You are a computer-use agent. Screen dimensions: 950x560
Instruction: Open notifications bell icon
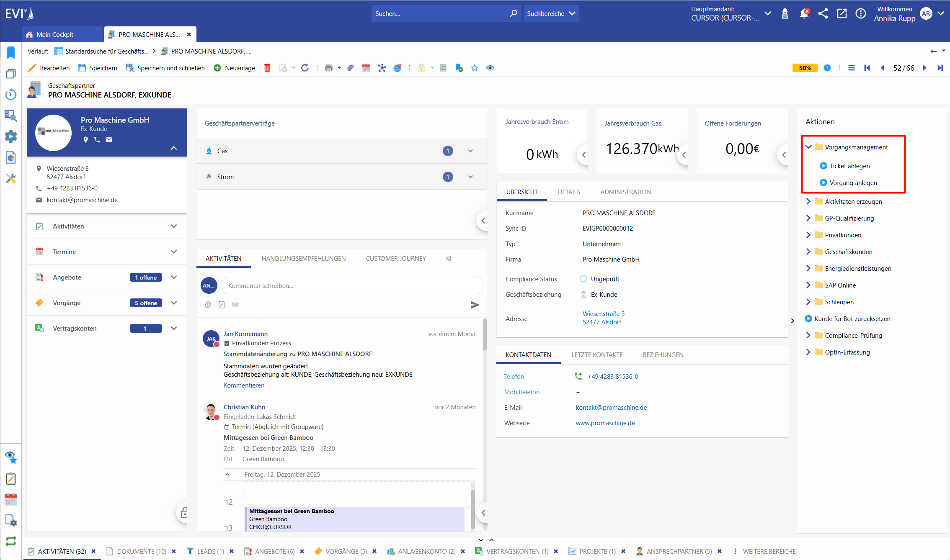tap(804, 14)
